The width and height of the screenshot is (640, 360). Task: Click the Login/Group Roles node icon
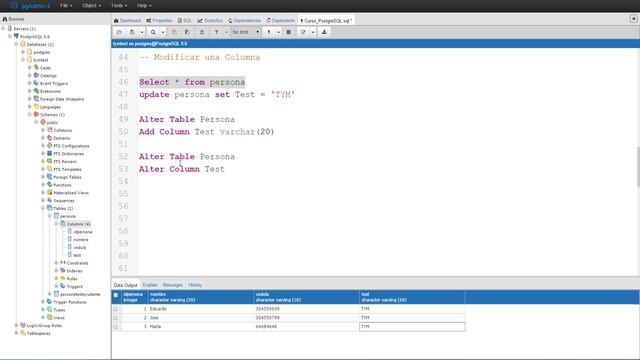coord(23,325)
